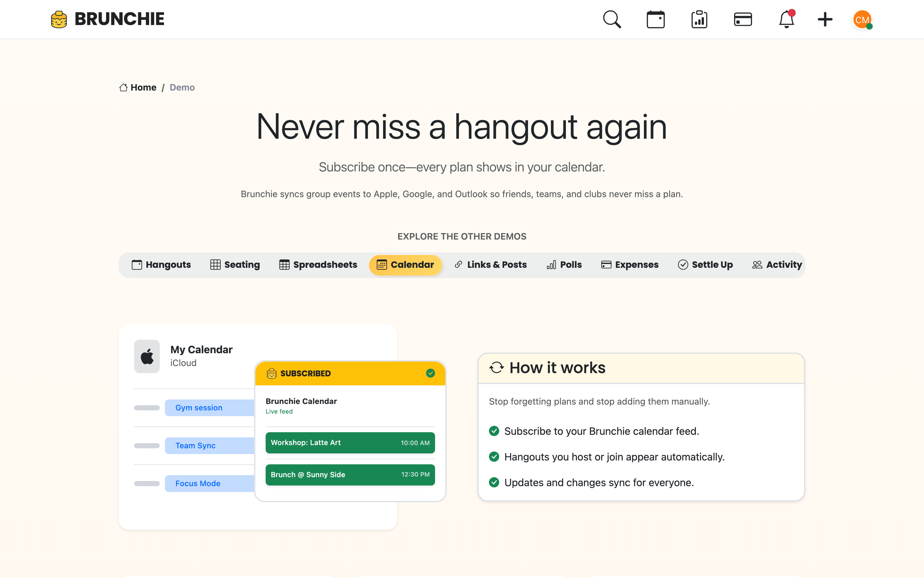
Task: Click check icon beside Updates and changes
Action: 494,482
